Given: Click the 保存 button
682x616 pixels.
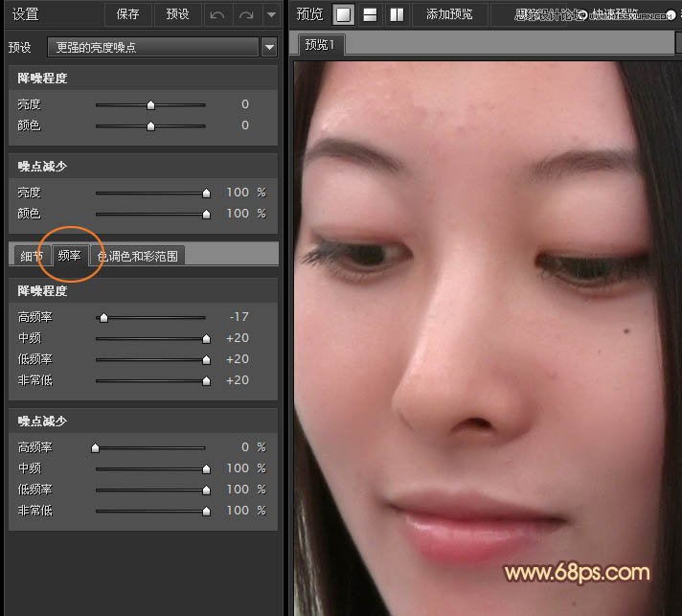Looking at the screenshot, I should pos(128,14).
